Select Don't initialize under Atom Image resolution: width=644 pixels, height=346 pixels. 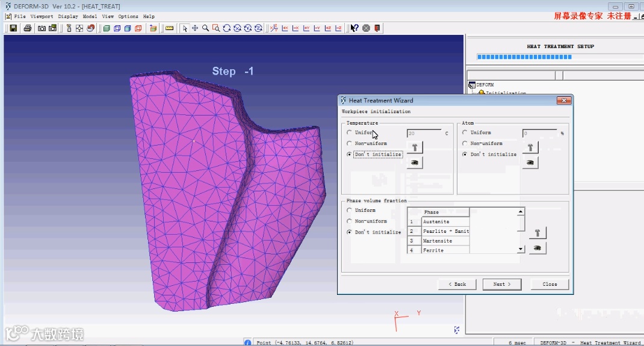coord(465,154)
